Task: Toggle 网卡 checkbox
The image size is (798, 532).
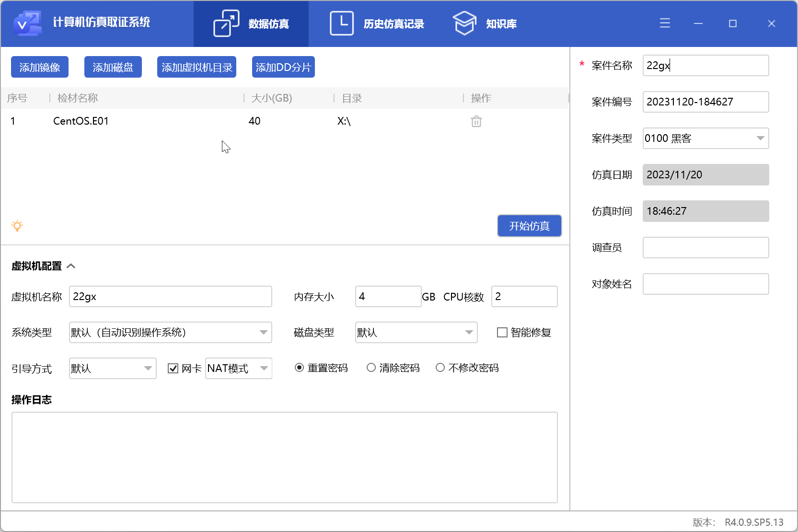Action: [x=173, y=368]
